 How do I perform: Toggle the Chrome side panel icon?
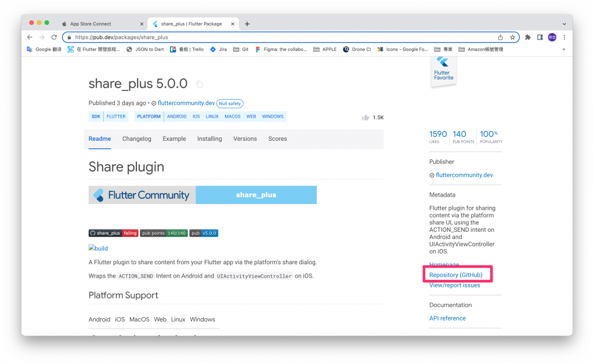540,37
